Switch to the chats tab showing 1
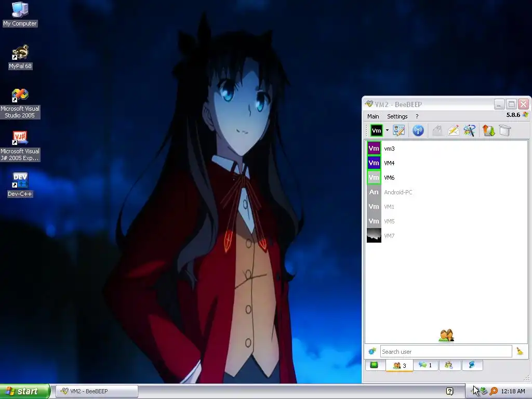The image size is (532, 399). click(425, 365)
